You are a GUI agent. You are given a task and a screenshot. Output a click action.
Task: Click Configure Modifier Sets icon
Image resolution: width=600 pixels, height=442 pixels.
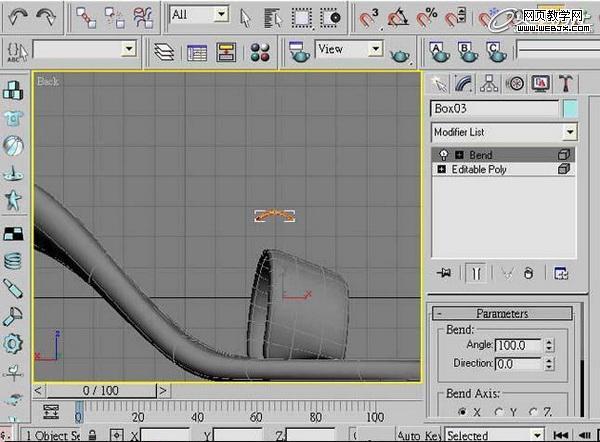point(561,273)
